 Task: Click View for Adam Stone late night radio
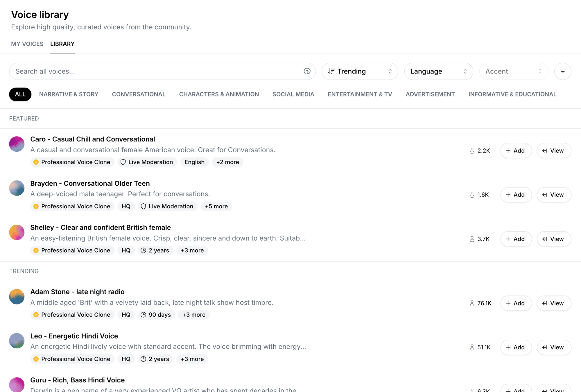(x=553, y=303)
